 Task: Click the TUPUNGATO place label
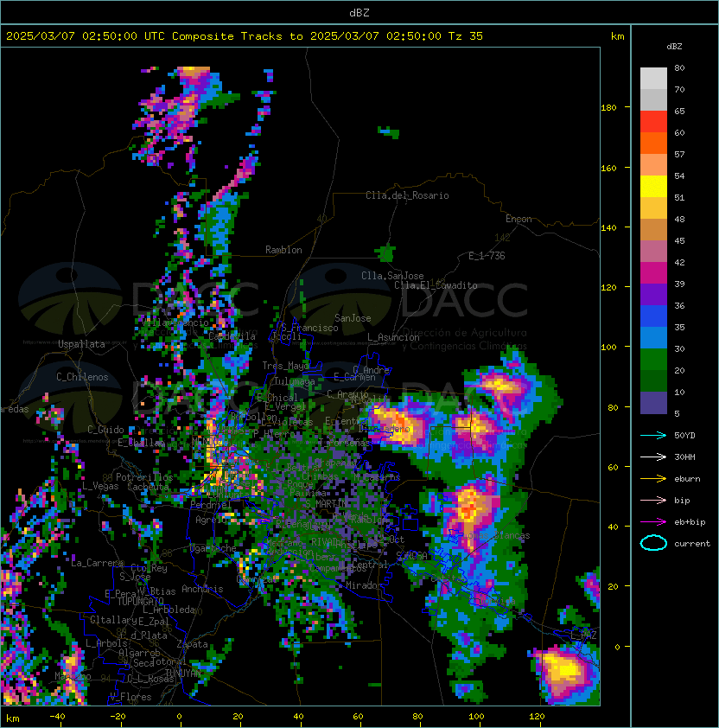pos(140,602)
